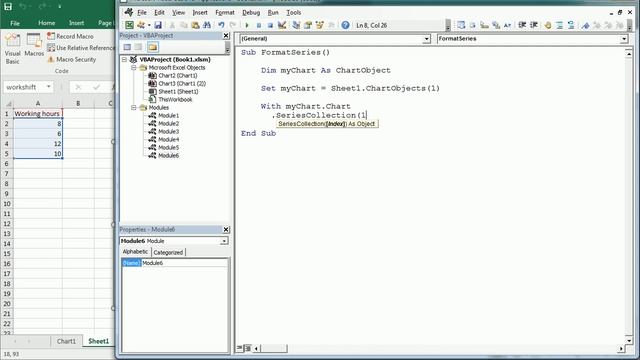The image size is (640, 360).
Task: Click the Home tab in Excel ribbon
Action: [47, 23]
